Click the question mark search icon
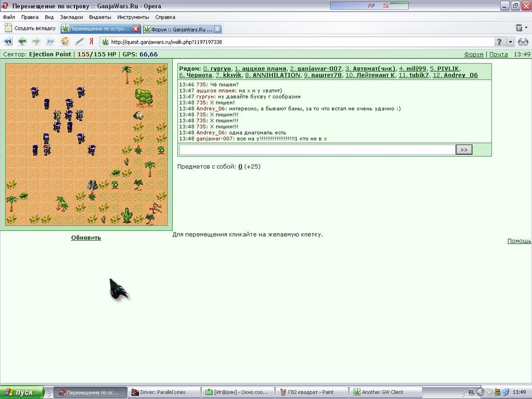532x399 pixels. point(499,42)
